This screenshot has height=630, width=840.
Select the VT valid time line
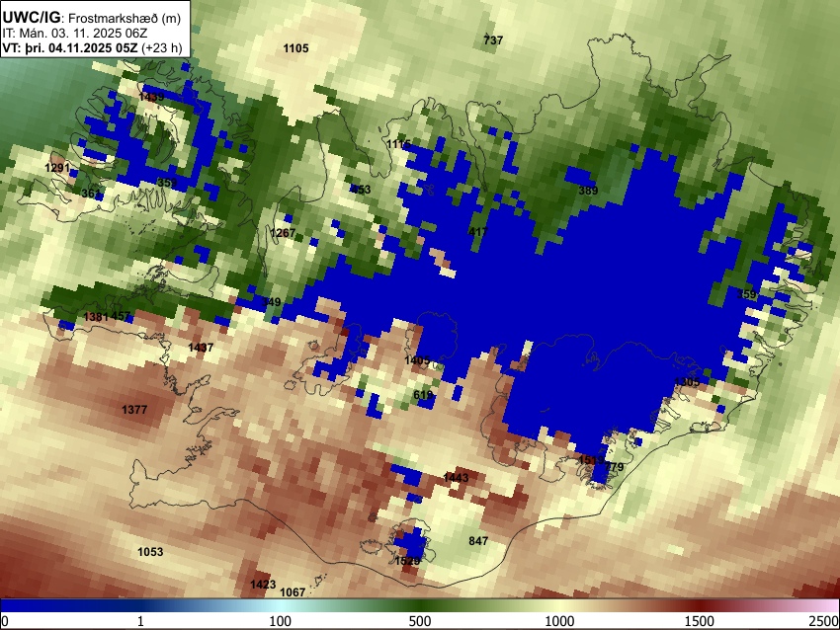click(92, 47)
